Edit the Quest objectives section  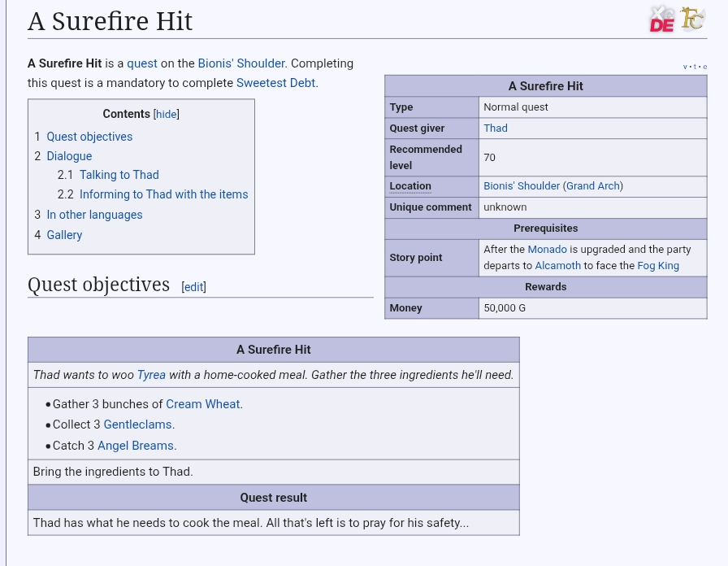[193, 287]
